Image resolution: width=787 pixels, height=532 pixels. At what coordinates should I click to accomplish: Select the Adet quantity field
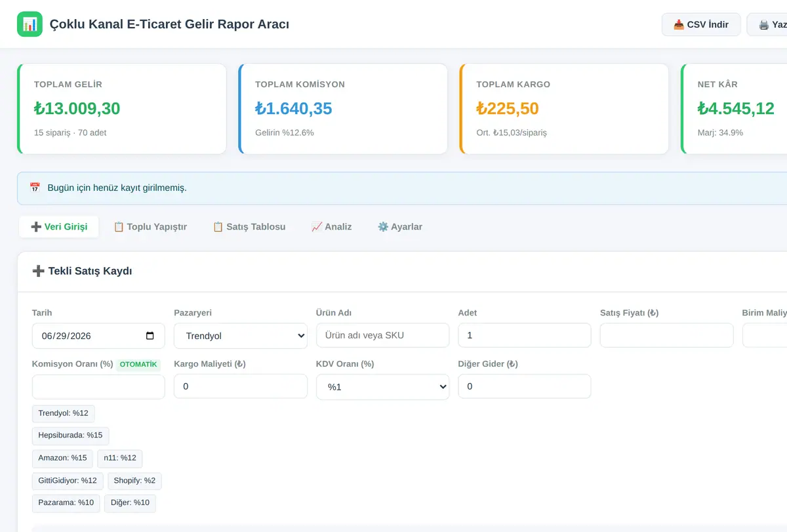click(x=525, y=335)
